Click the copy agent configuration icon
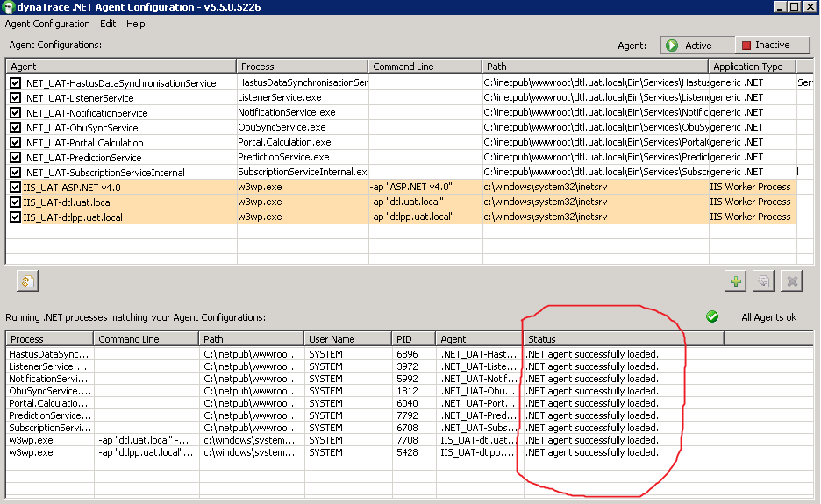 pos(763,281)
